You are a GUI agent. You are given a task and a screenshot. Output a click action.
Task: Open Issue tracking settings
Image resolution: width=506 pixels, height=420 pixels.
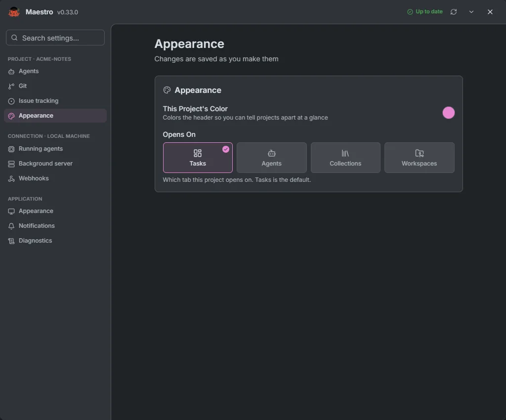(55, 101)
